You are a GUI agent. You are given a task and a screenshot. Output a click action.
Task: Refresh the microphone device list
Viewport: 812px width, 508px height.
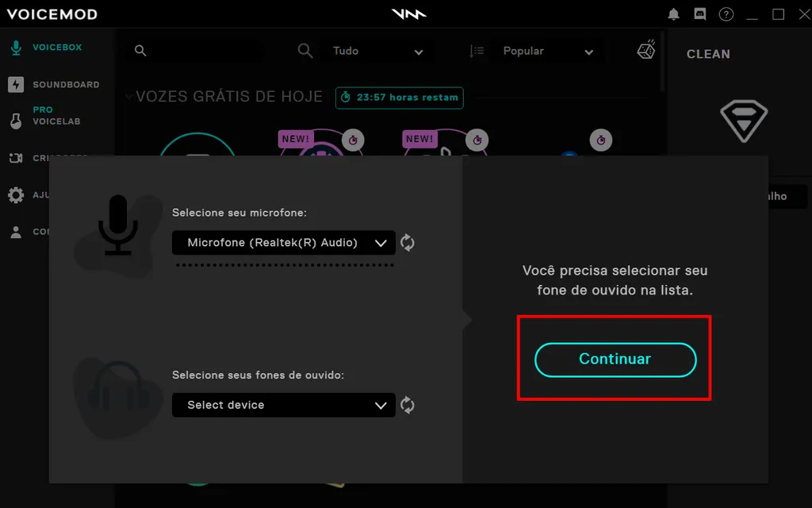(408, 243)
